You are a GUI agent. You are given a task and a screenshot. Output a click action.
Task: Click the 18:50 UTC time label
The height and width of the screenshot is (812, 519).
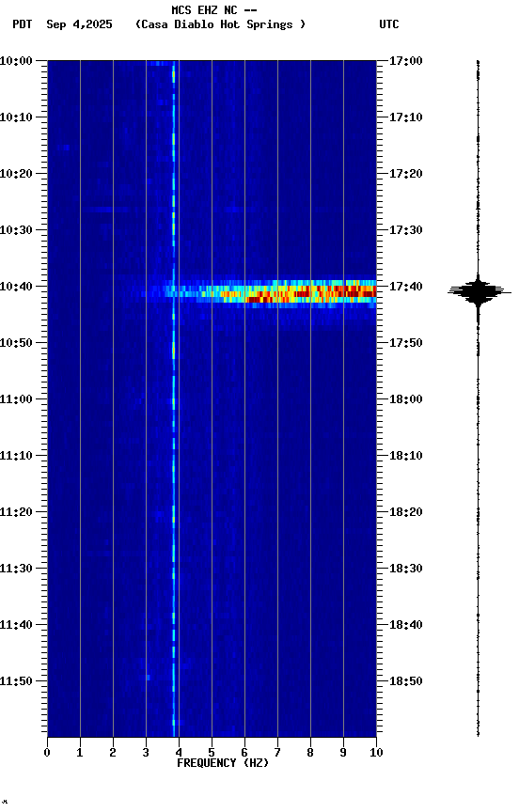[x=406, y=682]
